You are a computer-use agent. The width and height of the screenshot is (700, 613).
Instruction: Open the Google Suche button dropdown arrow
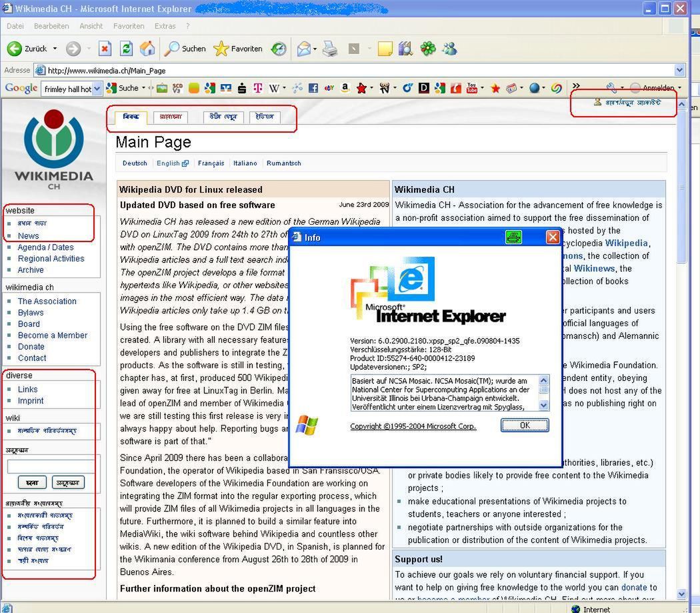click(x=143, y=88)
